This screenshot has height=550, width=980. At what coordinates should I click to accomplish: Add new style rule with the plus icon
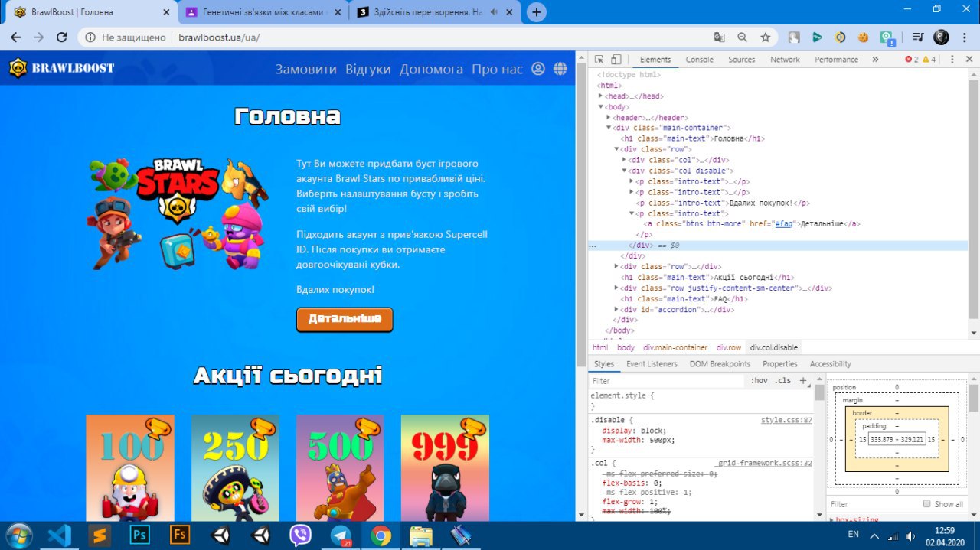[x=803, y=380]
